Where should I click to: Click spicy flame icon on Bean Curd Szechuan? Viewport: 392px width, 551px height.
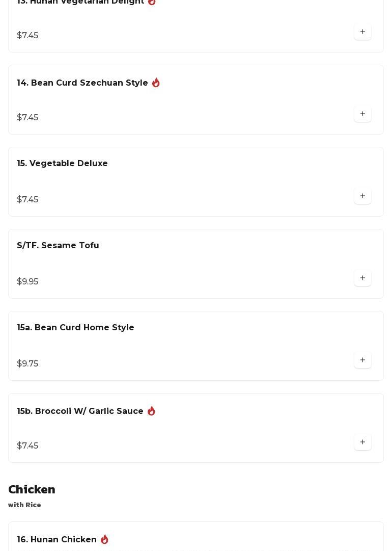[156, 83]
